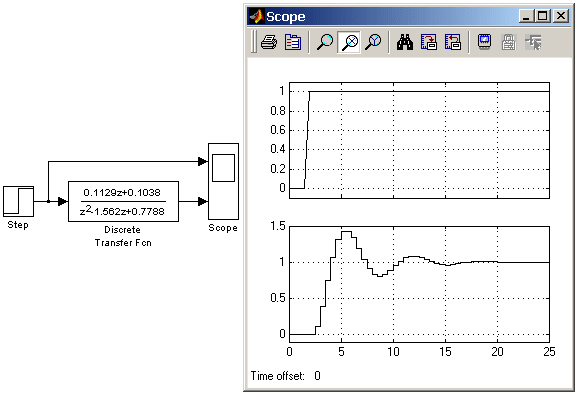The width and height of the screenshot is (578, 395).
Task: Click the 'Time offset:' text
Action: pyautogui.click(x=278, y=376)
